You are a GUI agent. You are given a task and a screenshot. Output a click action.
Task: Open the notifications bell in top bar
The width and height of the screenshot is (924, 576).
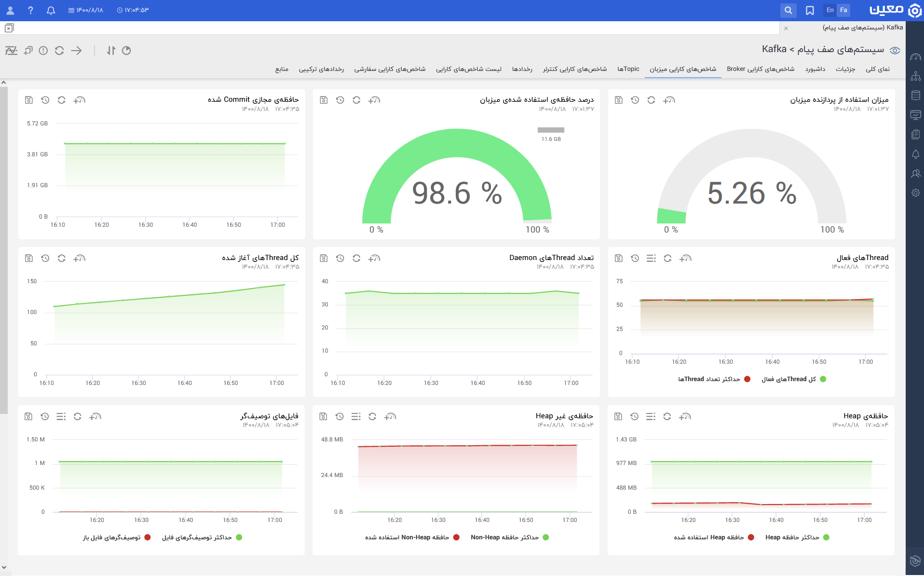tap(51, 10)
